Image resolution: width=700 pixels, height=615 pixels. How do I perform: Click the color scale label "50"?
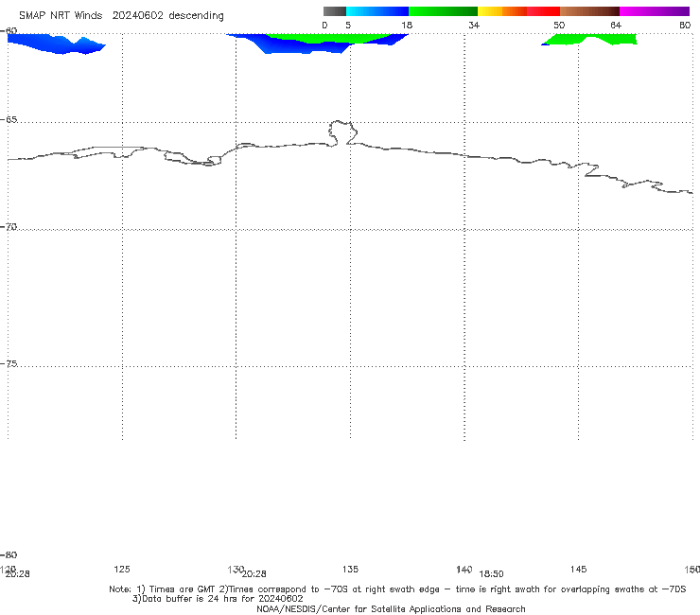559,25
